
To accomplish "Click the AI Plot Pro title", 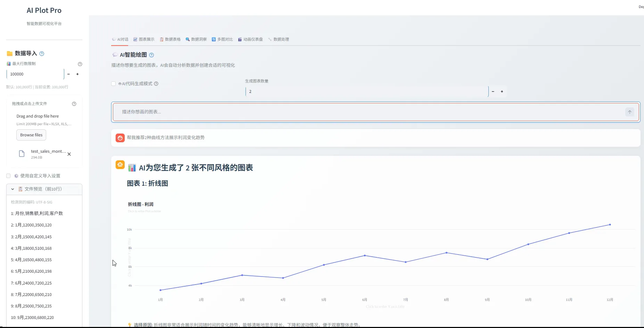I will 44,10.
